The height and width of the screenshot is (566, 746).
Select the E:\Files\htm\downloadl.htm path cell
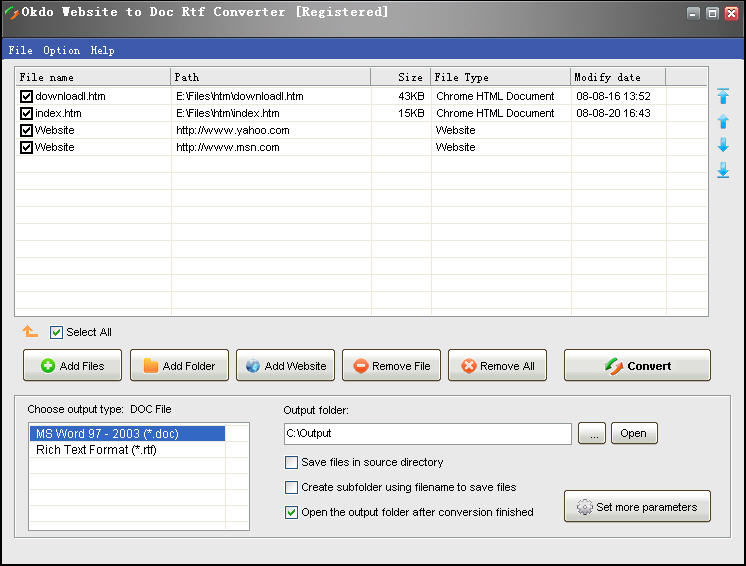(240, 96)
